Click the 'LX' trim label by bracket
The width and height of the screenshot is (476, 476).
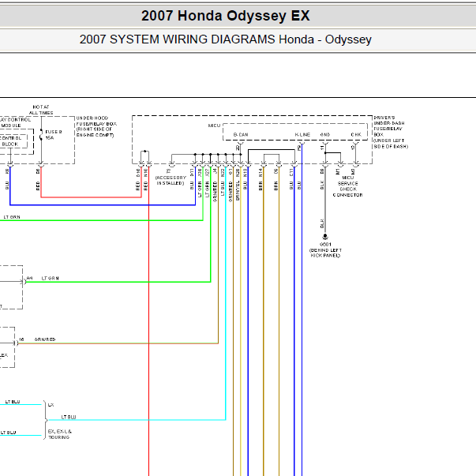[x=51, y=405]
